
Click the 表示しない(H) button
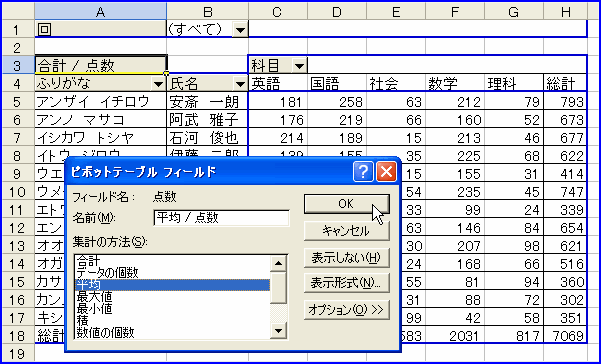click(346, 257)
